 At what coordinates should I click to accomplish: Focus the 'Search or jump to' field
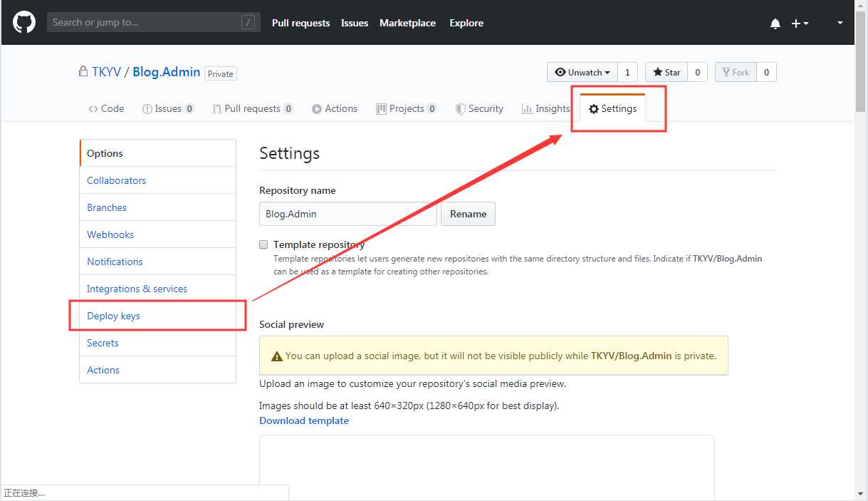coord(154,22)
